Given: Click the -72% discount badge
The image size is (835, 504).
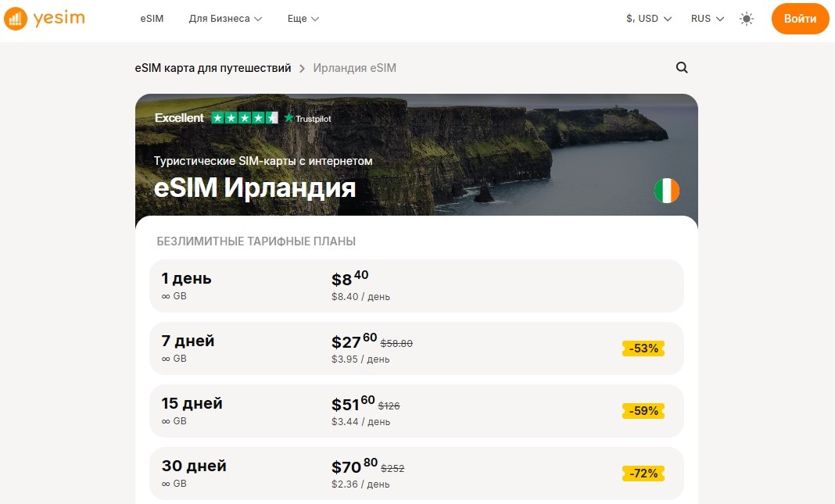Looking at the screenshot, I should point(643,474).
